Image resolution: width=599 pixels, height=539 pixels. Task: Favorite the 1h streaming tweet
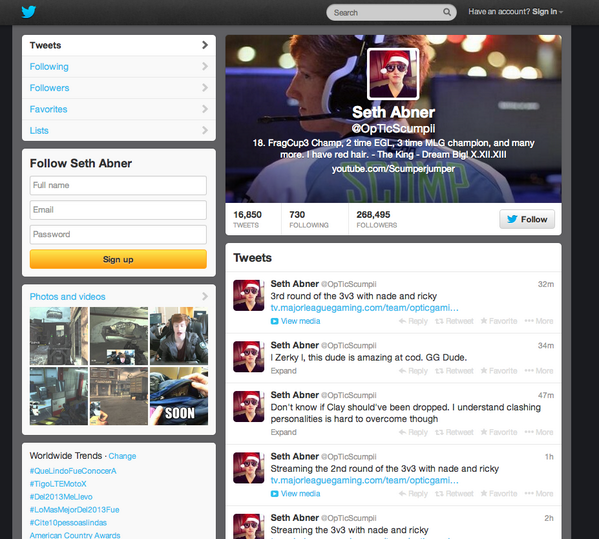pos(499,494)
